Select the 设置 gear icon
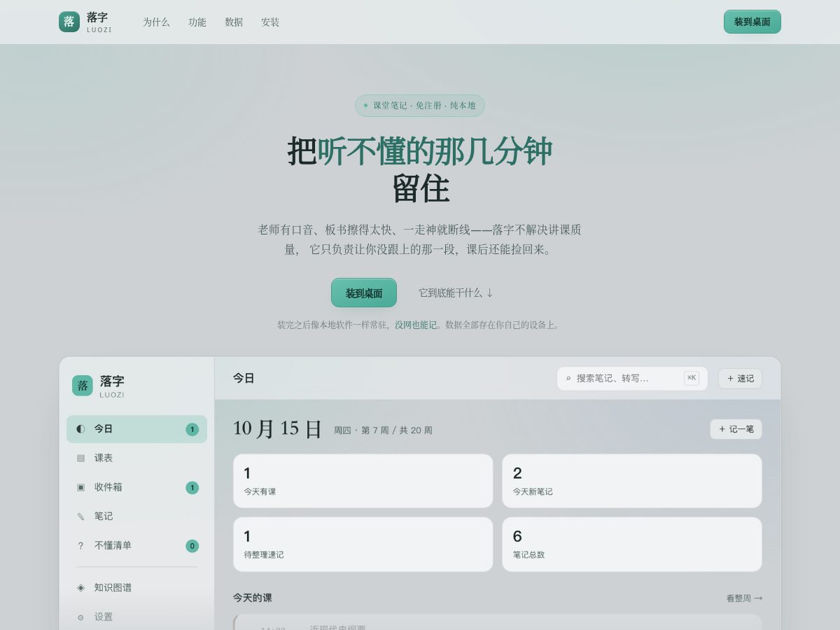 [80, 617]
